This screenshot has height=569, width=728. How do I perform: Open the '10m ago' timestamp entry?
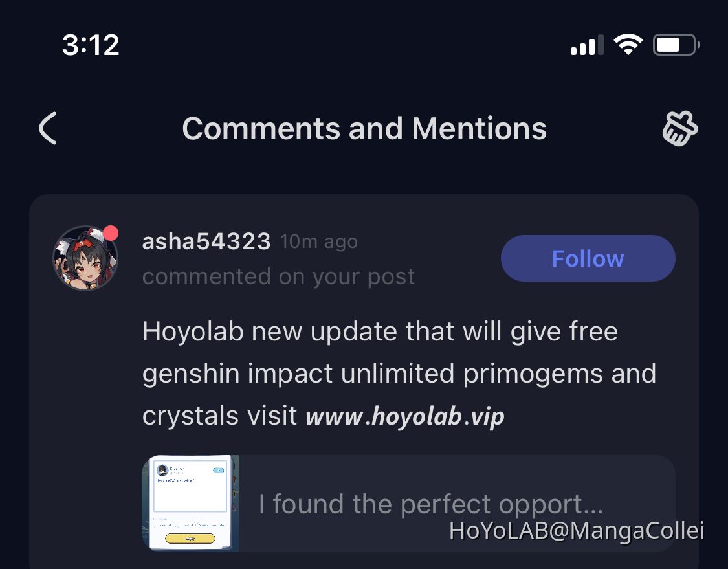click(x=318, y=241)
